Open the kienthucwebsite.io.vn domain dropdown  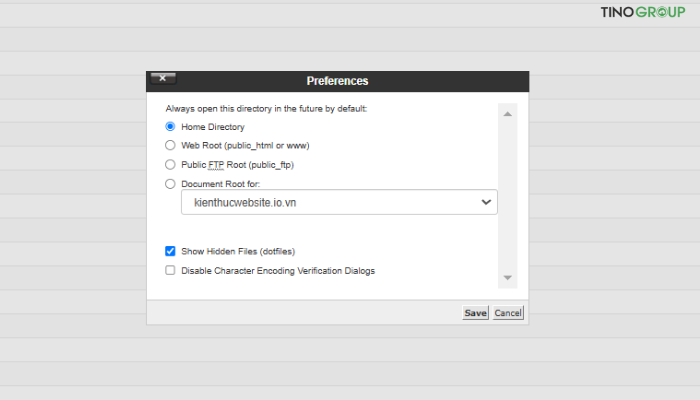click(x=339, y=202)
